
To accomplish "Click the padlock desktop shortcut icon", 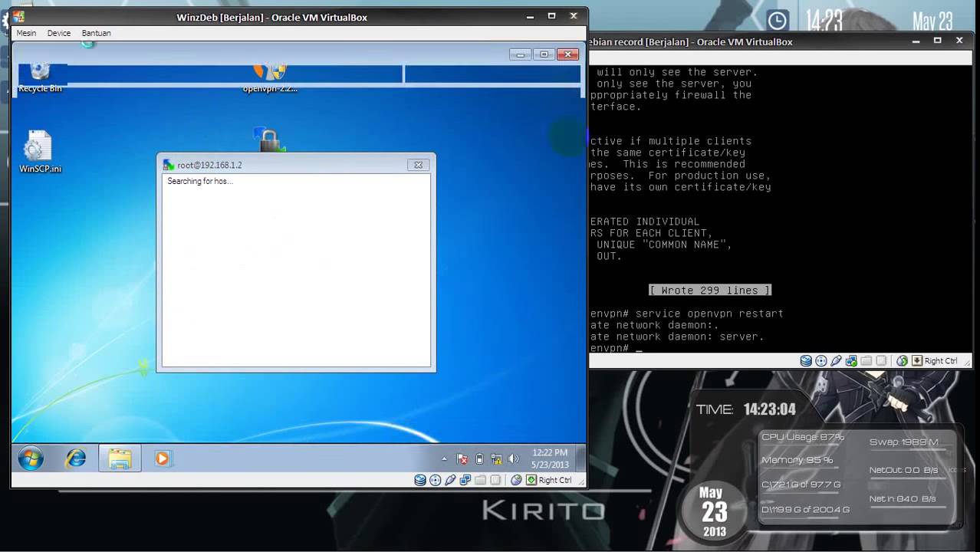I will pos(269,140).
